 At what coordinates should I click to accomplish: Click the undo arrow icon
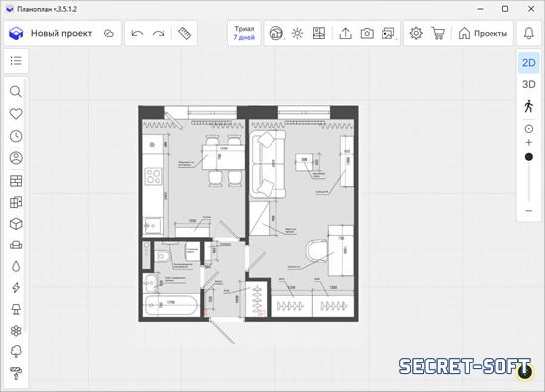[x=137, y=33]
